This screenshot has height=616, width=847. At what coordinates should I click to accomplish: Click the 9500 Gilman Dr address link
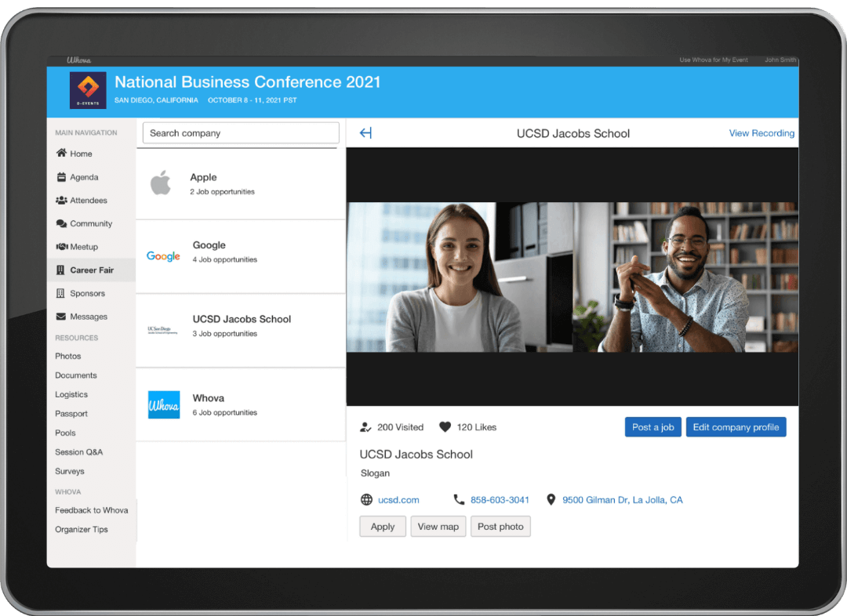pyautogui.click(x=622, y=500)
